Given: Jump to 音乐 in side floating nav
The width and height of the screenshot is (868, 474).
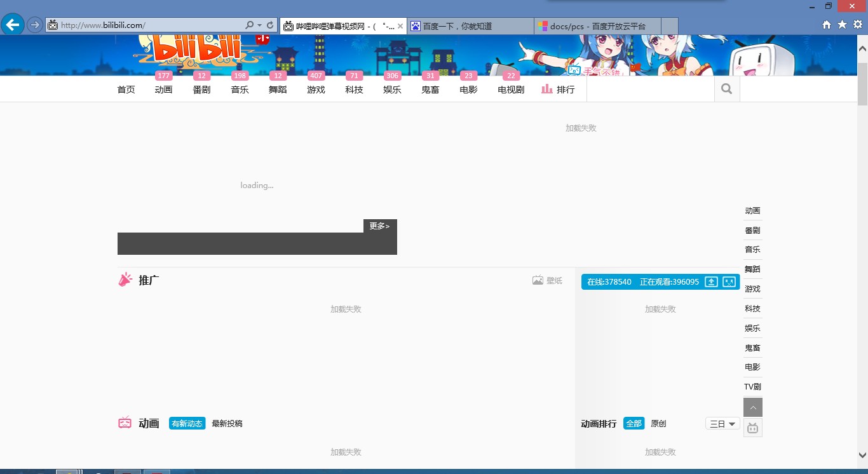Looking at the screenshot, I should click(752, 250).
